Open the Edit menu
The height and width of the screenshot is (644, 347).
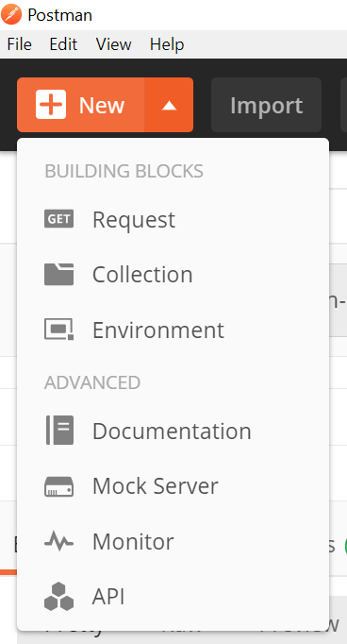(x=63, y=44)
